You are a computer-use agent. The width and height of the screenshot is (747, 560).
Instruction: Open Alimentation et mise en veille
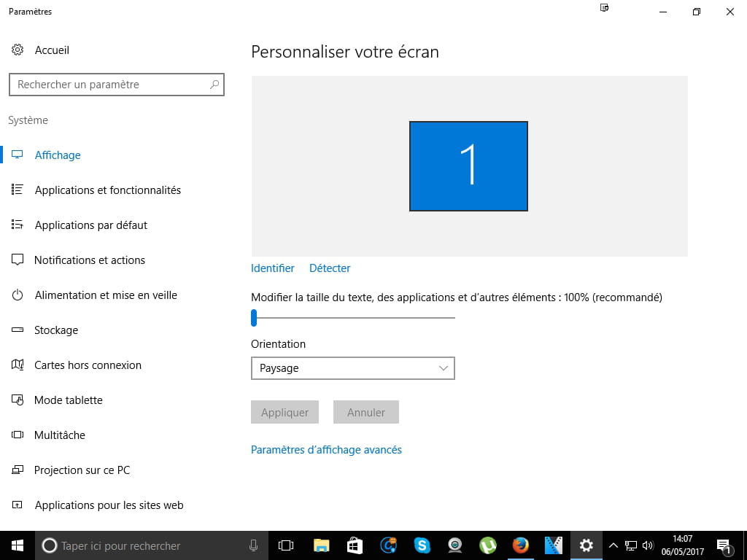106,295
